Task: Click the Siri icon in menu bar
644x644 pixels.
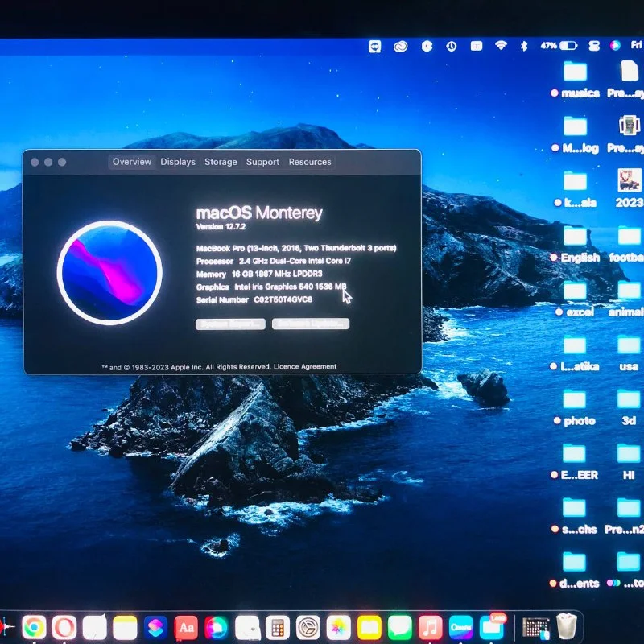Action: (616, 46)
